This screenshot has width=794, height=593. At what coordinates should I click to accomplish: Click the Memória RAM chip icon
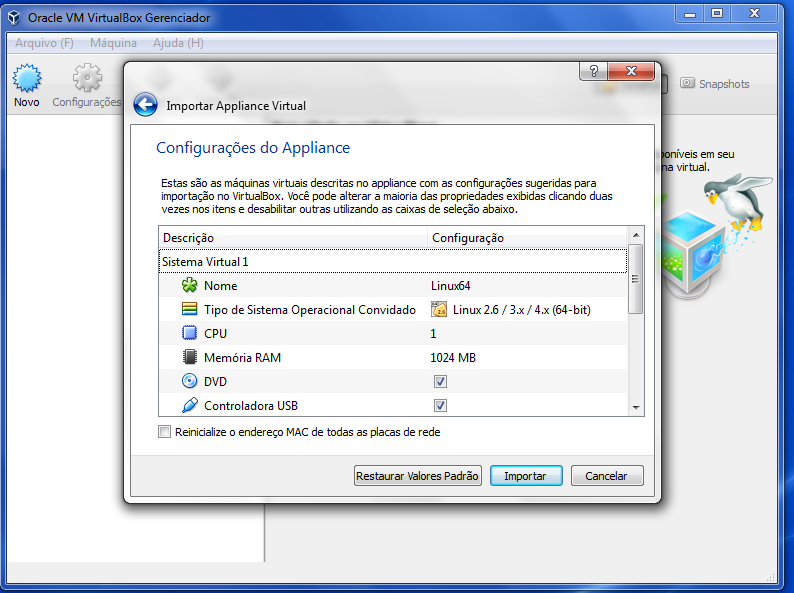(x=190, y=358)
